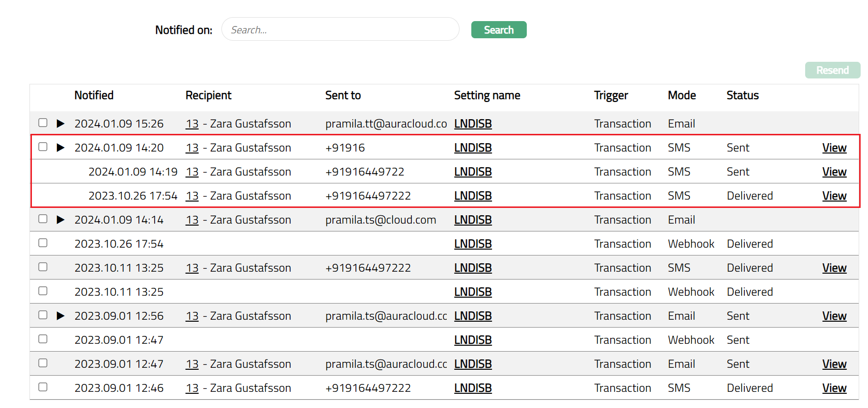This screenshot has width=868, height=408.
Task: Open LNDISB setting for 2023.09.01 12:47 webhook
Action: 472,340
